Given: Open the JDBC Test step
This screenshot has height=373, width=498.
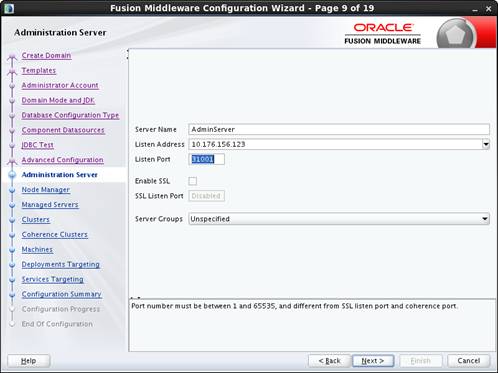Looking at the screenshot, I should pyautogui.click(x=37, y=145).
